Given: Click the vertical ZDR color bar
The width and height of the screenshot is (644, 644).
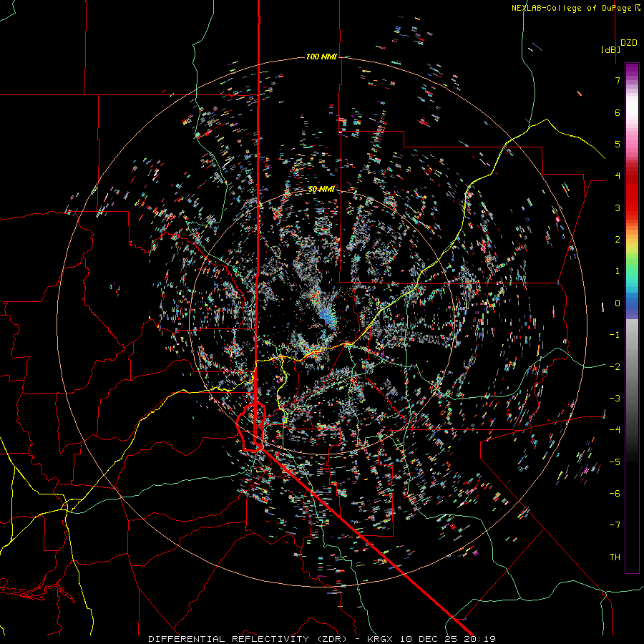Looking at the screenshot, I should (x=632, y=318).
